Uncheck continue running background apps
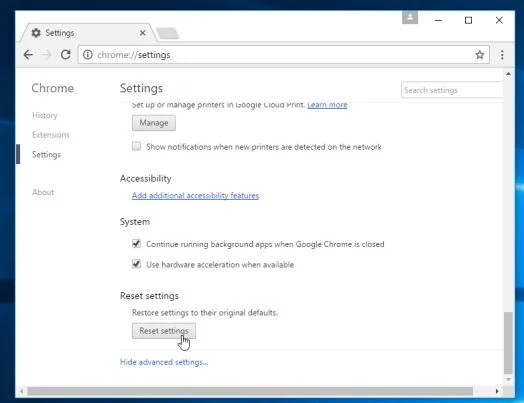 pyautogui.click(x=136, y=244)
